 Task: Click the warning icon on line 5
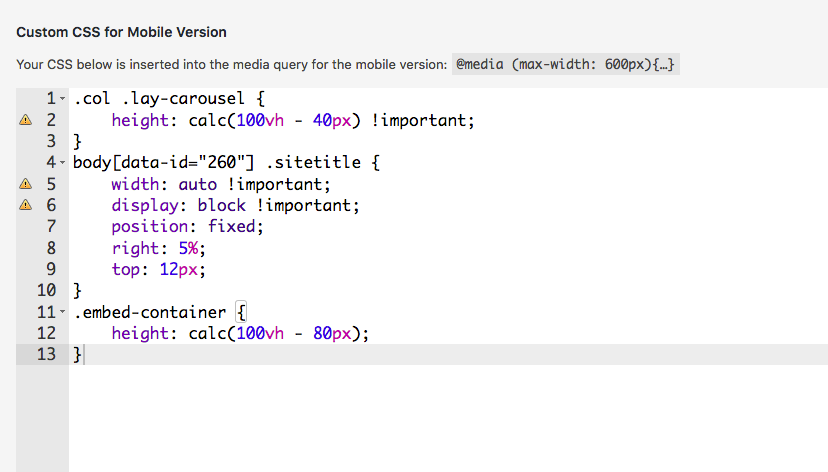[26, 185]
